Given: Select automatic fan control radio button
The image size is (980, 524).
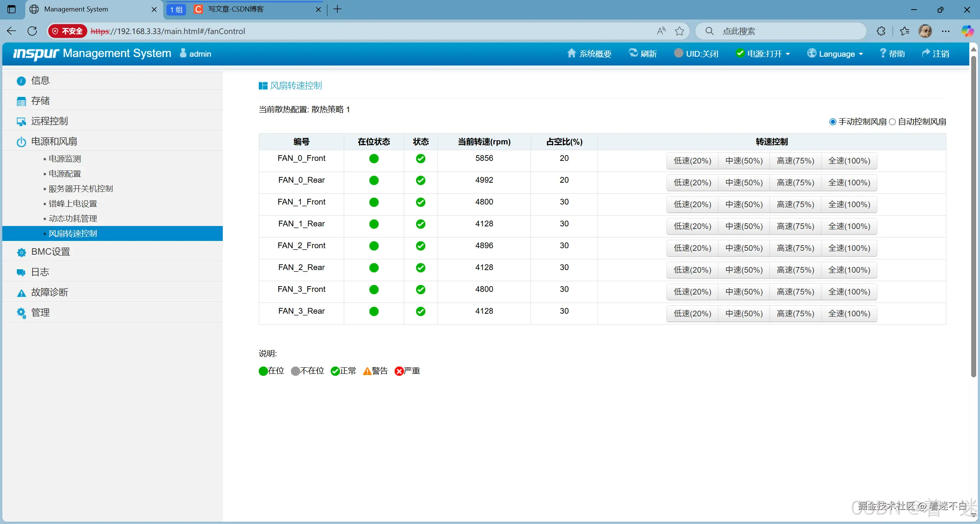Looking at the screenshot, I should point(892,122).
